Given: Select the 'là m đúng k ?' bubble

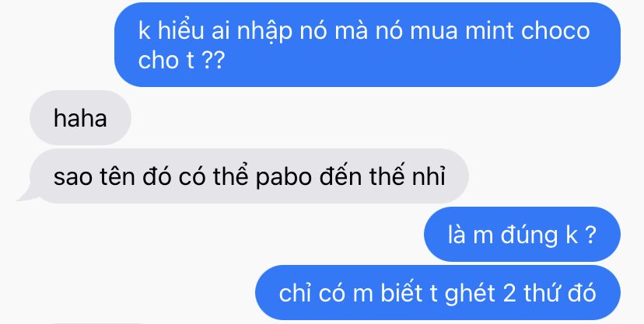Looking at the screenshot, I should tap(522, 234).
